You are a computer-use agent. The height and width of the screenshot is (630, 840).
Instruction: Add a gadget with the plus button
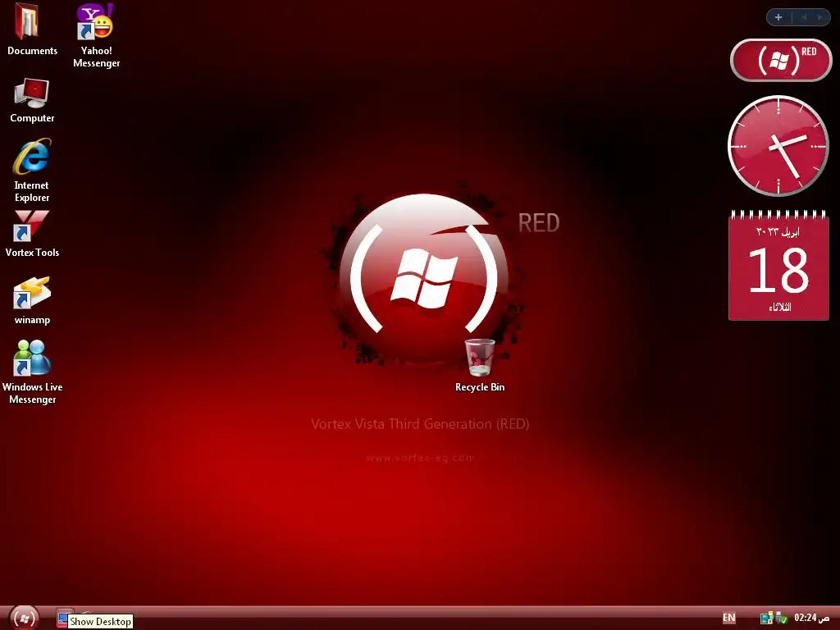pos(778,17)
